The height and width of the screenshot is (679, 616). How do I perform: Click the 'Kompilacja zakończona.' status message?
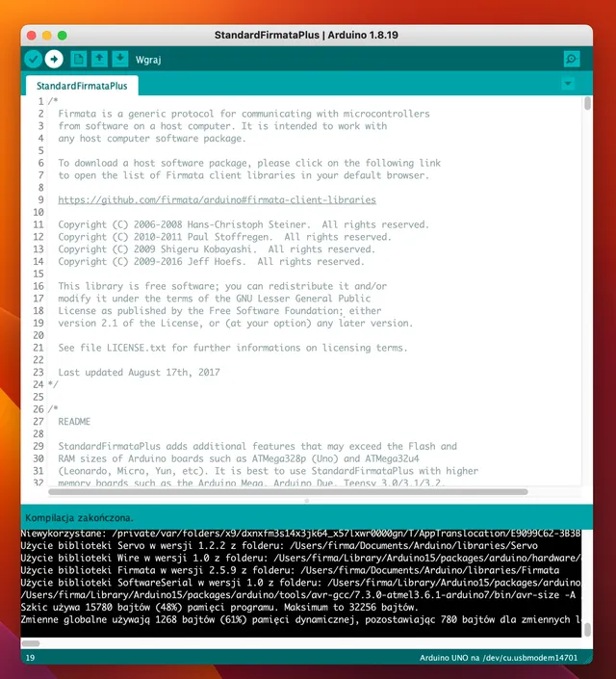pyautogui.click(x=79, y=518)
